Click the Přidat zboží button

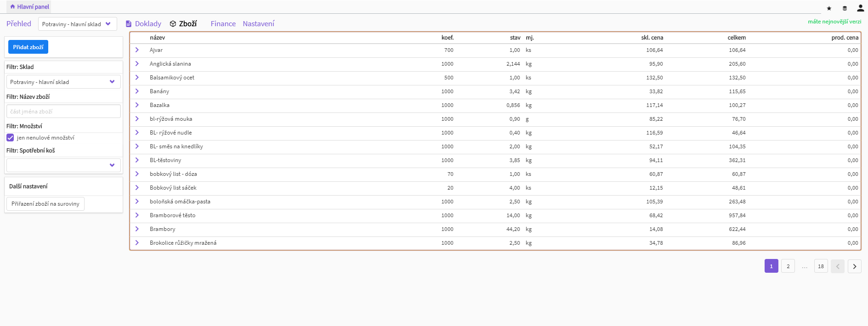click(x=28, y=47)
